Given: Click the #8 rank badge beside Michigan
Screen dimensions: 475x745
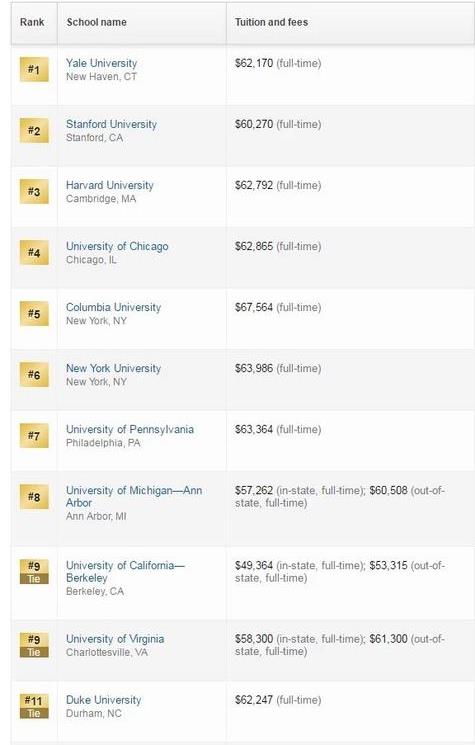Looking at the screenshot, I should pyautogui.click(x=34, y=497).
